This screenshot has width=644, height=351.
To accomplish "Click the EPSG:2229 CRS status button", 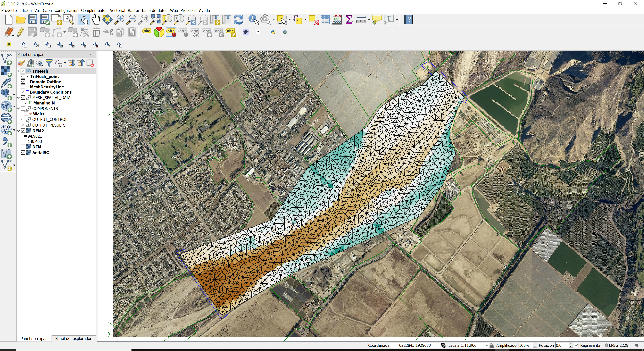I will coord(616,345).
